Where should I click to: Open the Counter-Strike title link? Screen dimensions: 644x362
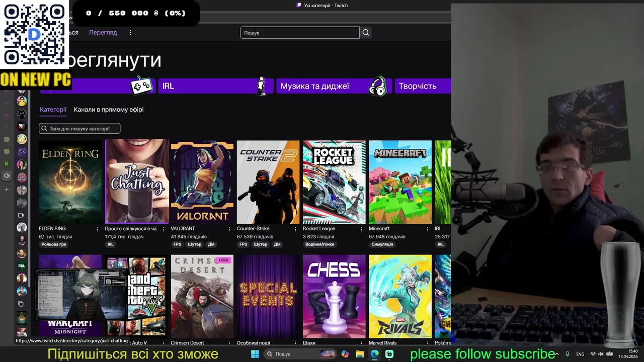pos(253,229)
